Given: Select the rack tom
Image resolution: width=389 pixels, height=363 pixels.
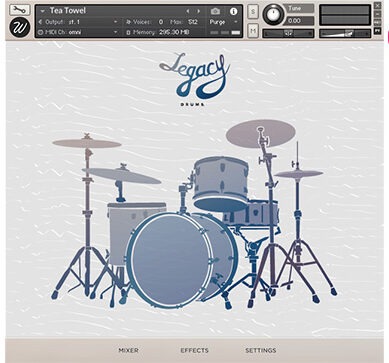Looking at the screenshot, I should point(221,183).
